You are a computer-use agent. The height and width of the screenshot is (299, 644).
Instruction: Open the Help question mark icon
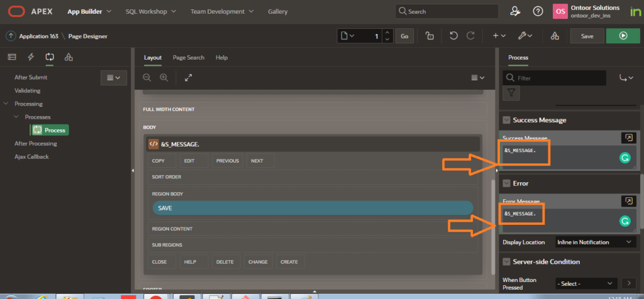[538, 11]
